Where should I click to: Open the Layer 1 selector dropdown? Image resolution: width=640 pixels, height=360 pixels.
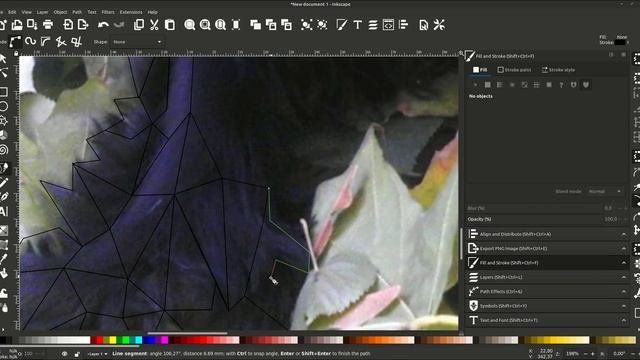(x=98, y=354)
